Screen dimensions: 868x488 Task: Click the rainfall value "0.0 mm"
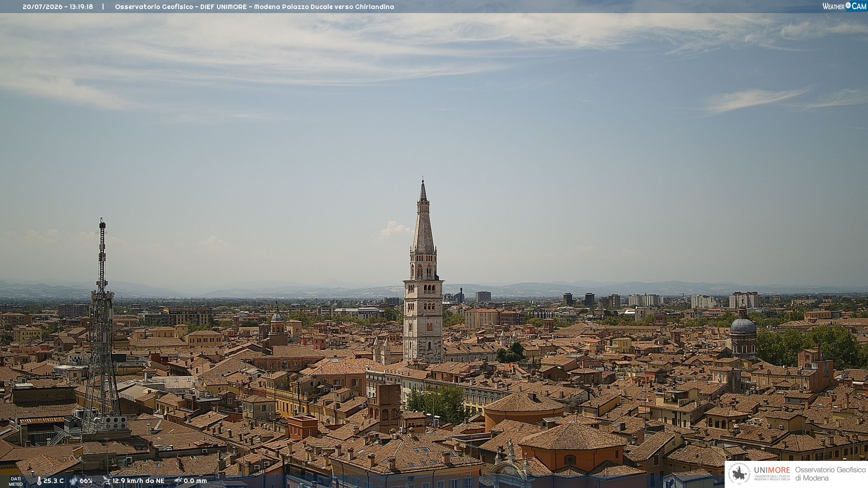pos(195,481)
